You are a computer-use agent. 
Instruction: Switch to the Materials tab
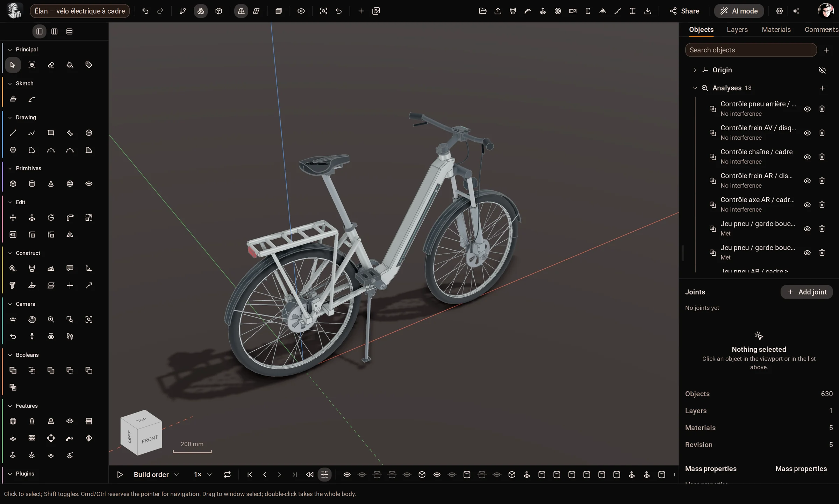[x=776, y=30]
